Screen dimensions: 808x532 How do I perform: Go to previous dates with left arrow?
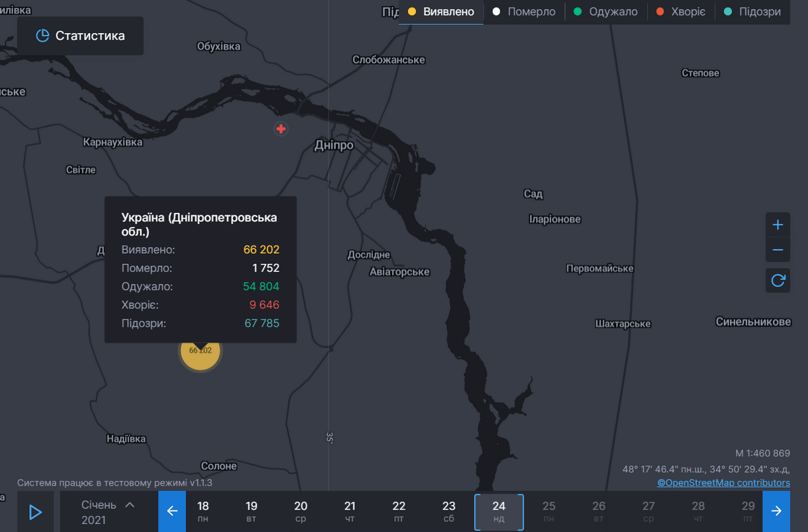click(172, 511)
